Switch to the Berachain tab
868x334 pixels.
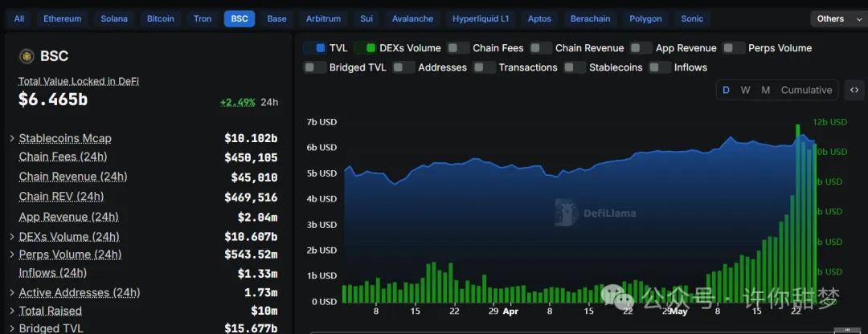coord(590,18)
